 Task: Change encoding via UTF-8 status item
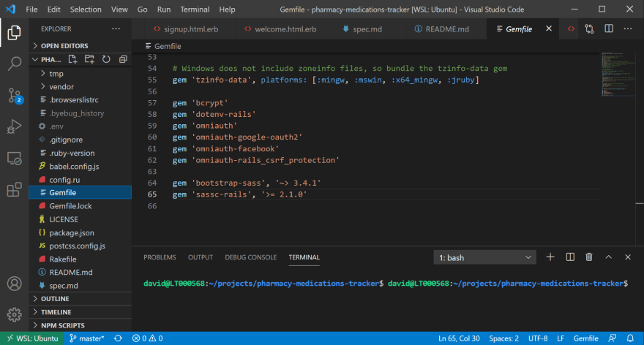538,338
